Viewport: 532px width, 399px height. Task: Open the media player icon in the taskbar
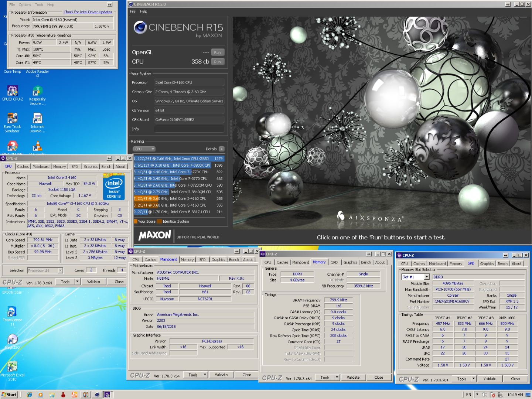click(40, 395)
